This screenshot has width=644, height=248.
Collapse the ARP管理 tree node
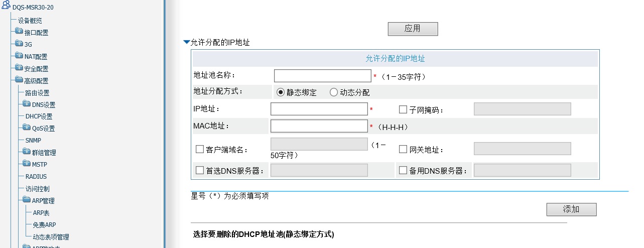(27, 199)
